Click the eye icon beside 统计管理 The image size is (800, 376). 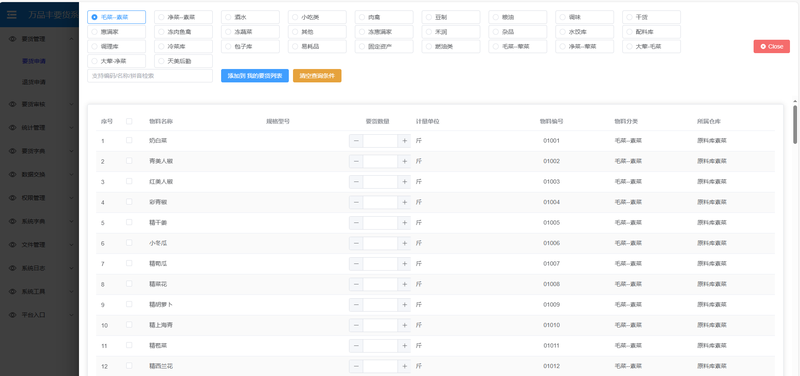(x=13, y=128)
